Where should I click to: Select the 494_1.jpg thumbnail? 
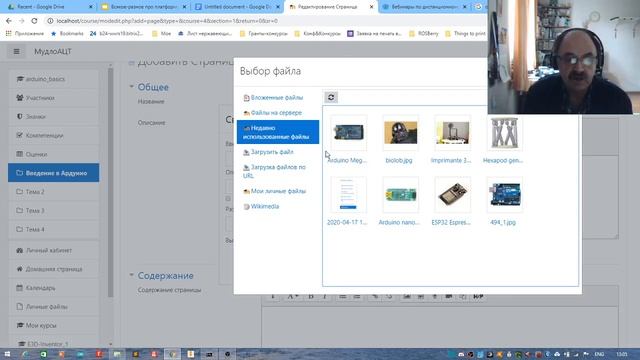504,195
